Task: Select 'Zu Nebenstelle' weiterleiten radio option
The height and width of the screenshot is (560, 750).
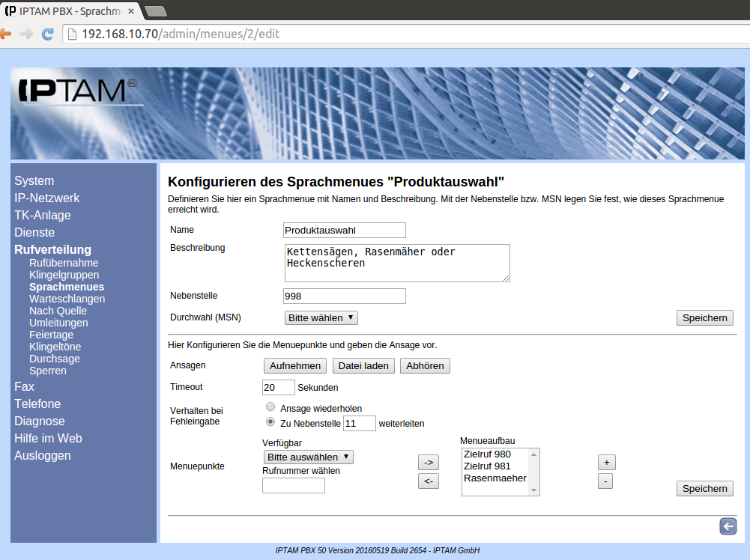Action: point(270,422)
